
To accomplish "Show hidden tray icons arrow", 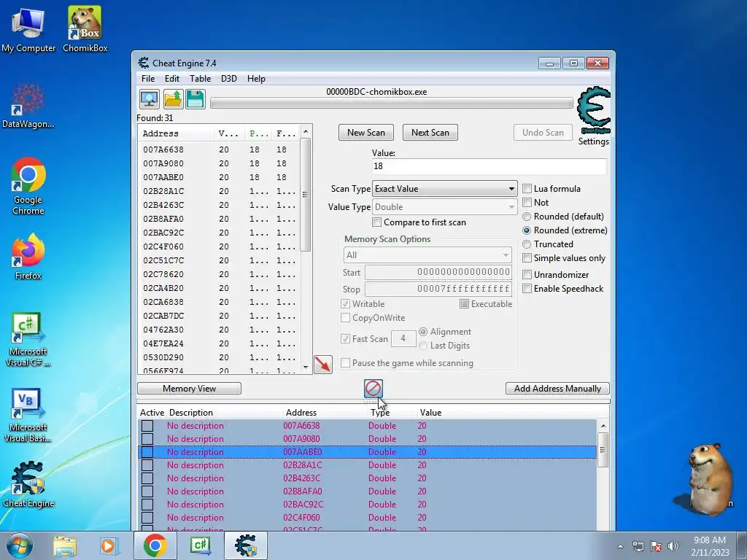I will pyautogui.click(x=620, y=546).
